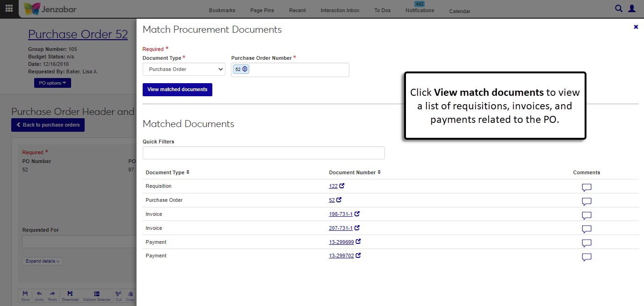The height and width of the screenshot is (306, 644).
Task: Click the Quick Filters input field
Action: tap(263, 153)
